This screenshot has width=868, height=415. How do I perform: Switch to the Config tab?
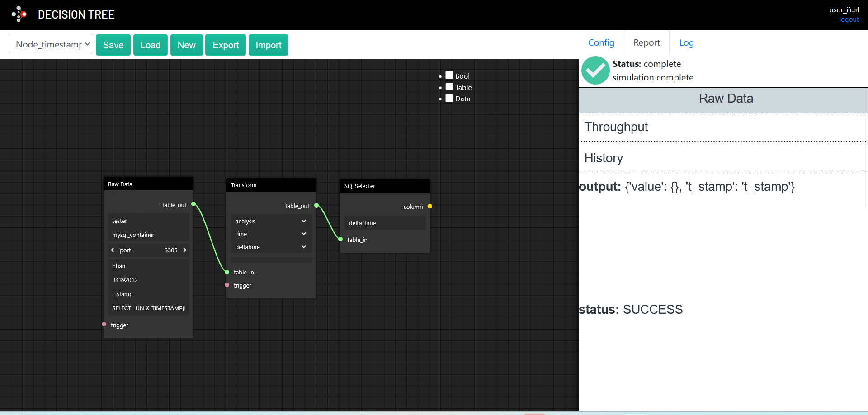pos(601,42)
